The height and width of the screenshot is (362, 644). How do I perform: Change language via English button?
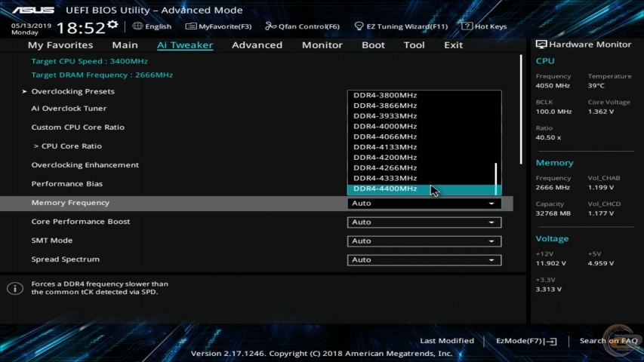[158, 26]
